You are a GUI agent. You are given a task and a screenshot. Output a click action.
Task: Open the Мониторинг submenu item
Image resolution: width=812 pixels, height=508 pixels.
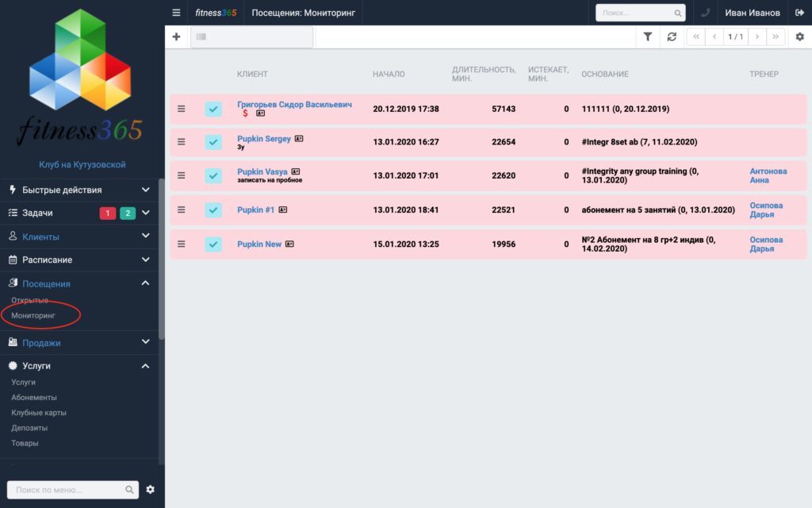coord(33,315)
